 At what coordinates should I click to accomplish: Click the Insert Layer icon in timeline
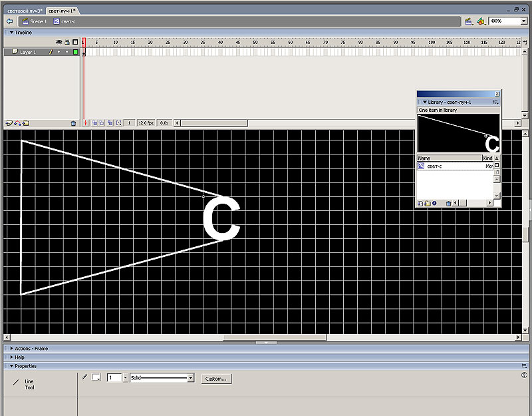(9, 123)
